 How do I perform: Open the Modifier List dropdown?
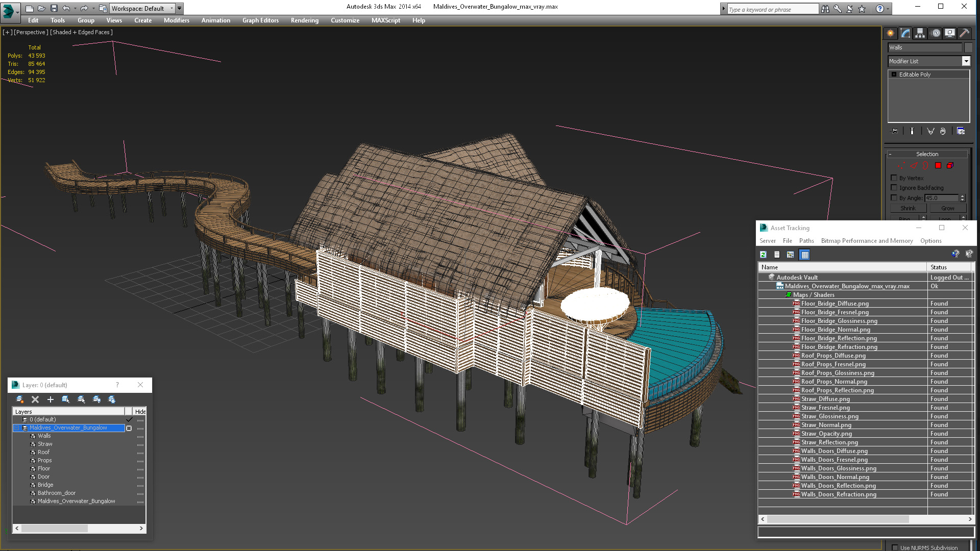966,61
